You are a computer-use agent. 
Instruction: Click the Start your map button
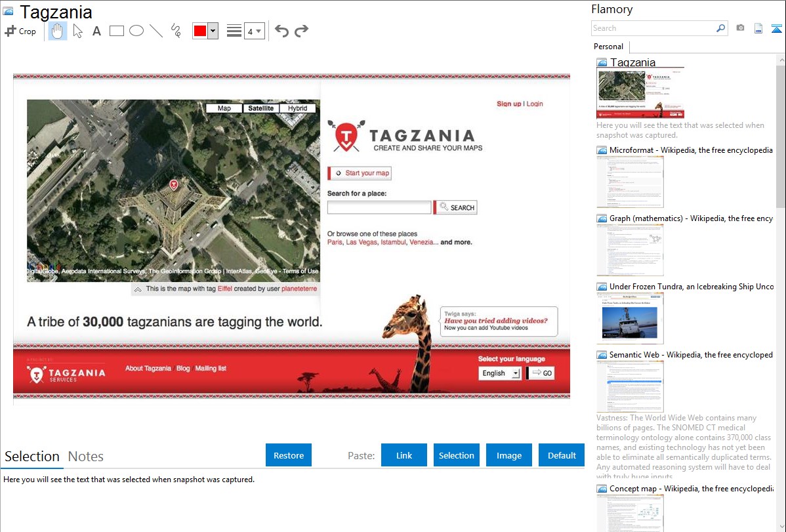point(360,173)
